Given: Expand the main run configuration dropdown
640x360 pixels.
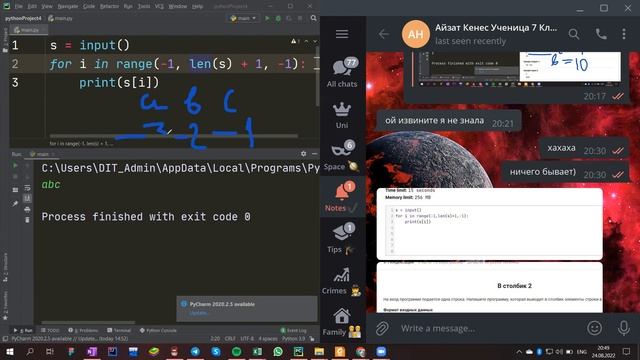Looking at the screenshot, I should coord(243,18).
